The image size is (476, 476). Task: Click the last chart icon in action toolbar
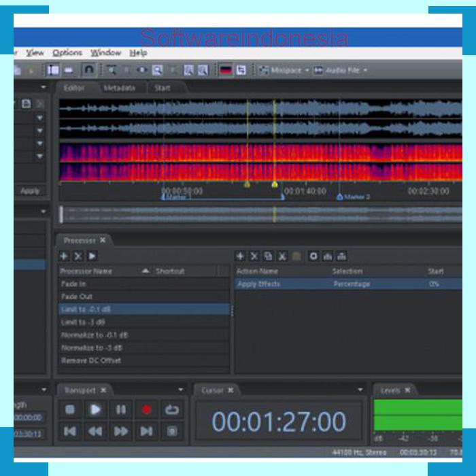coord(341,256)
